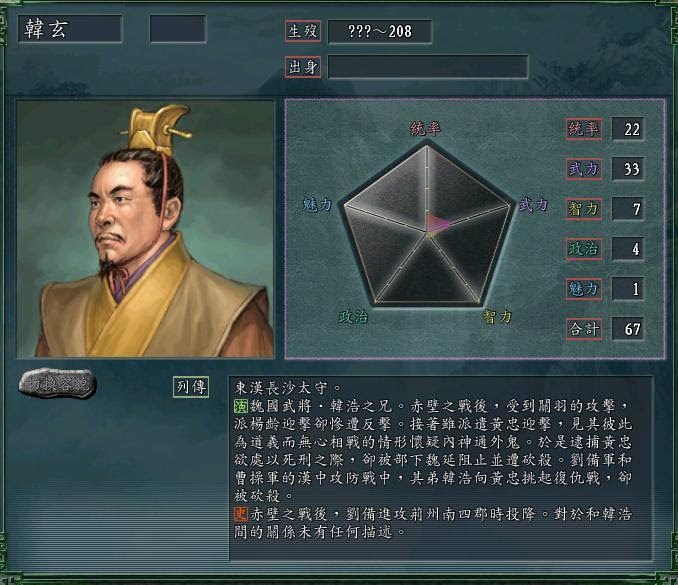678x585 pixels.
Task: Click the 魅力 stat label box
Action: [584, 289]
